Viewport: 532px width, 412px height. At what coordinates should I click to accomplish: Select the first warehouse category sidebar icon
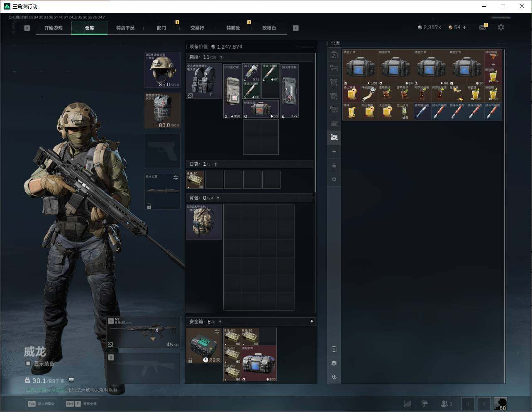[334, 55]
